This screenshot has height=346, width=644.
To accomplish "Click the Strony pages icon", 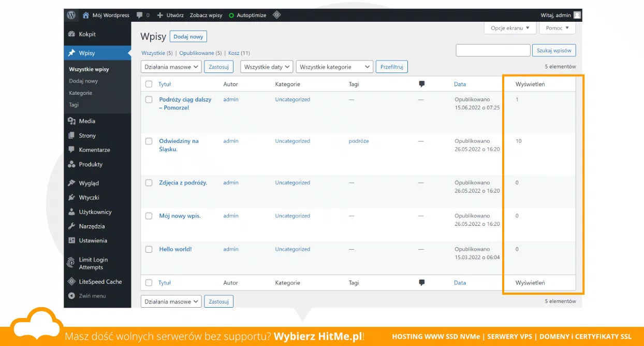I will click(72, 136).
